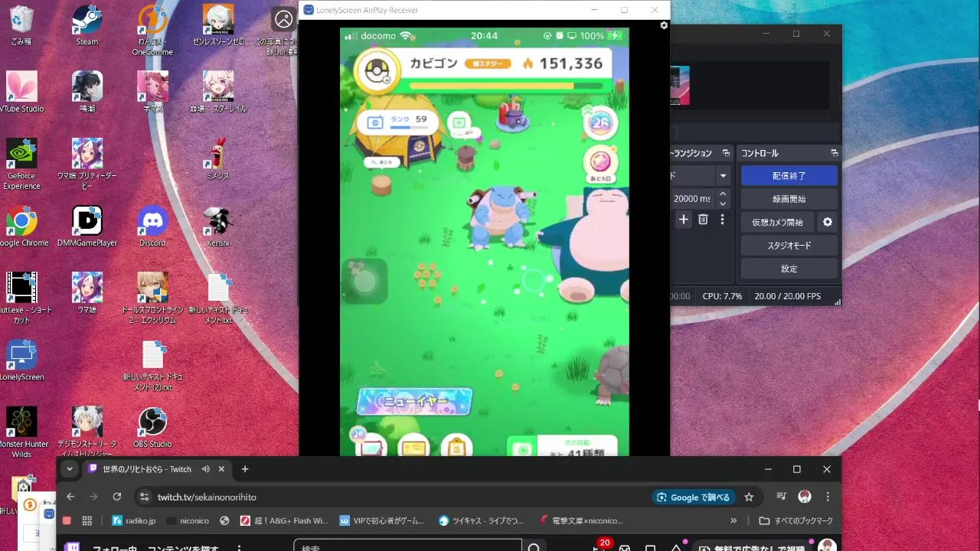This screenshot has width=980, height=551.
Task: Show the hidden bookmarks overflow chevron
Action: 733,520
